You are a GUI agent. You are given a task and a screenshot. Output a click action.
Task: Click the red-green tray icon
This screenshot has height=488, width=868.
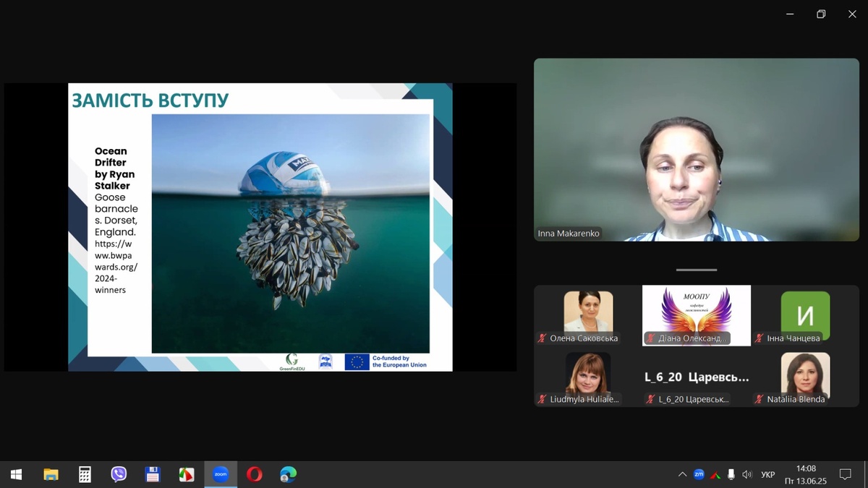[x=715, y=475]
